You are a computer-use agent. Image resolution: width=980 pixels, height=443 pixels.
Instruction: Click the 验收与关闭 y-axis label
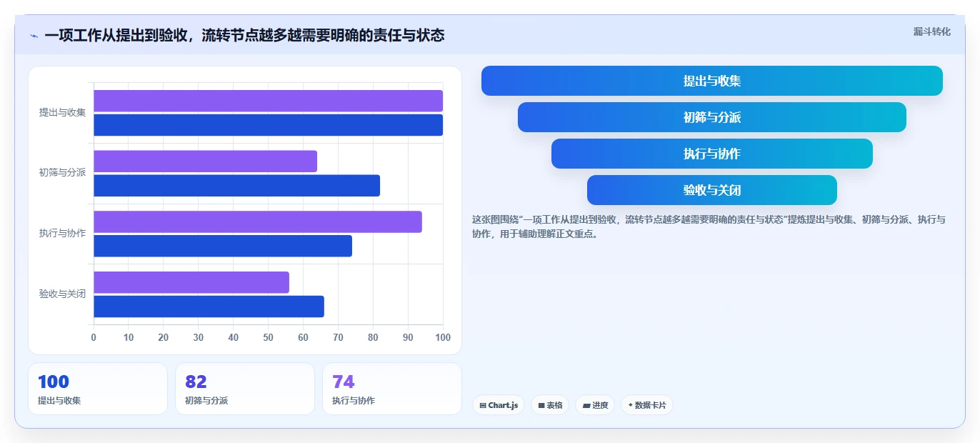click(62, 294)
